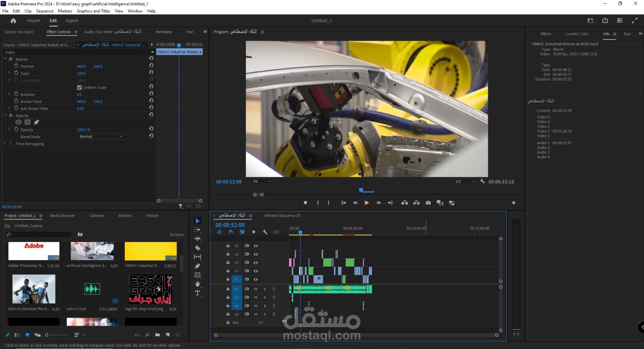Select the Track Select Forward tool
Screen dimensions: 644x349
pyautogui.click(x=197, y=230)
